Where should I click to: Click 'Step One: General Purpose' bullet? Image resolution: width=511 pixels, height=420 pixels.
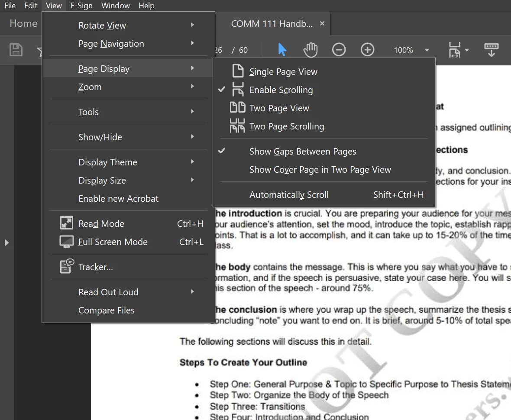tap(360, 384)
